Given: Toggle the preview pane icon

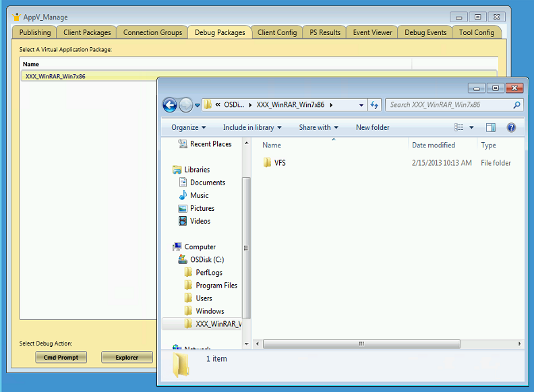Looking at the screenshot, I should click(x=491, y=127).
